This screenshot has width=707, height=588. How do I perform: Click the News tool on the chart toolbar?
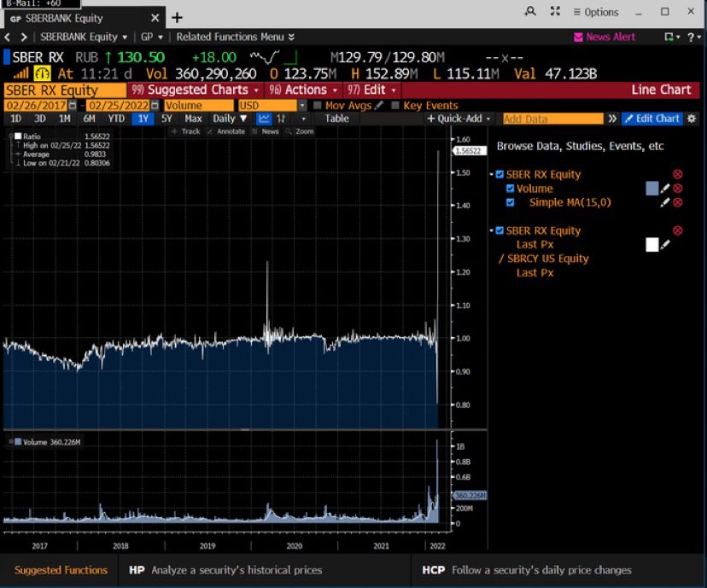click(x=266, y=131)
